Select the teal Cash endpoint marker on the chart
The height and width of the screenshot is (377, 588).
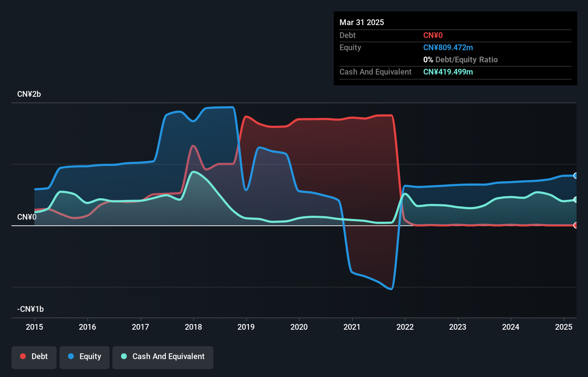575,200
